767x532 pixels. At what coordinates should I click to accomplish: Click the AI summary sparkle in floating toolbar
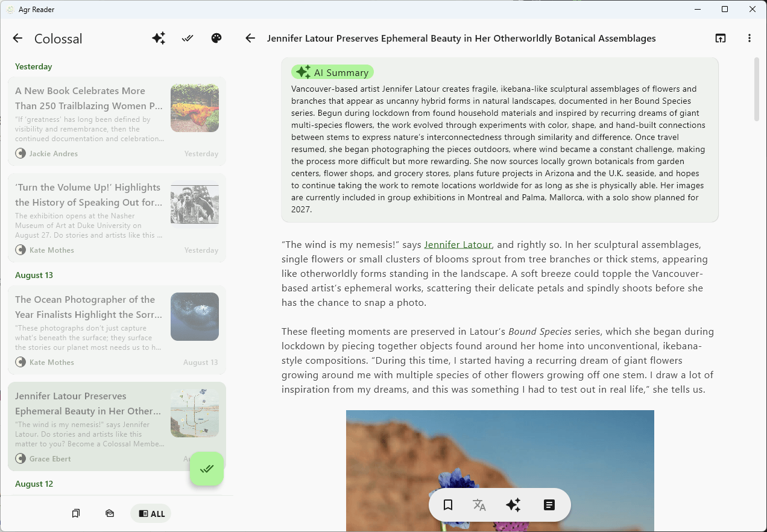click(x=513, y=505)
